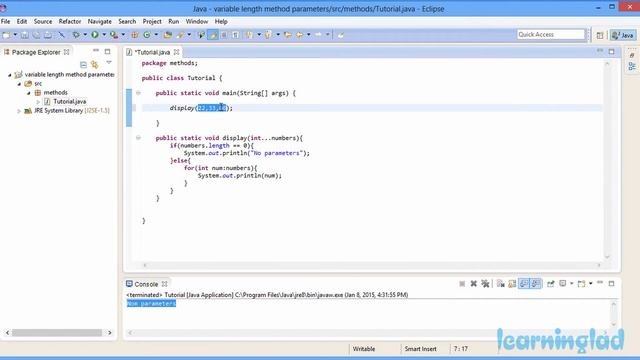640x360 pixels.
Task: Collapse the src folder node
Action: tap(19, 84)
